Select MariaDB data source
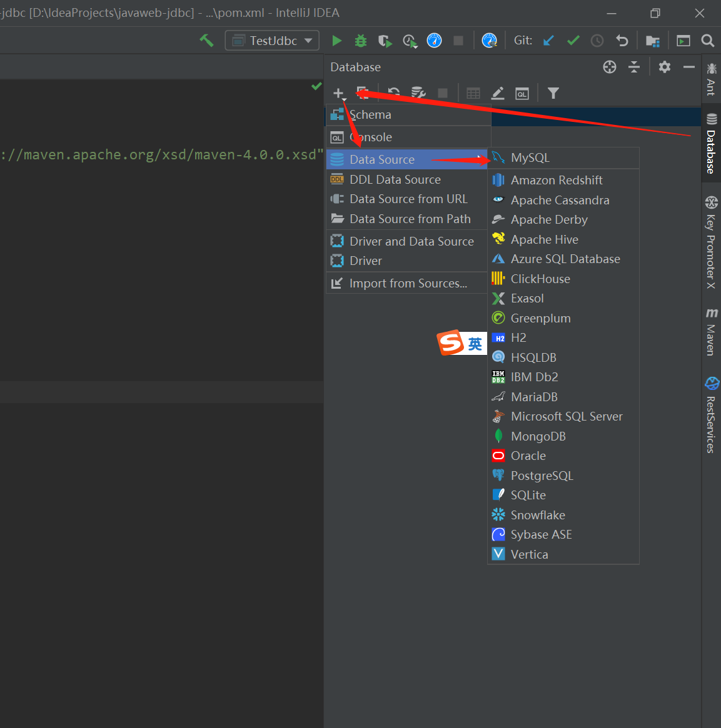721x728 pixels. point(563,397)
